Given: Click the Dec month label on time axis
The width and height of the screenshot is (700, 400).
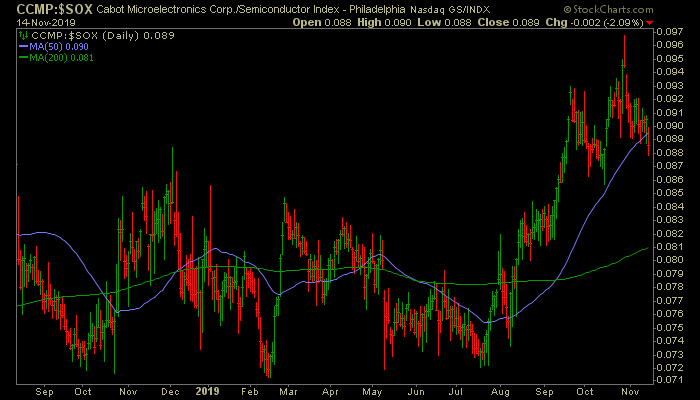Looking at the screenshot, I should [171, 392].
